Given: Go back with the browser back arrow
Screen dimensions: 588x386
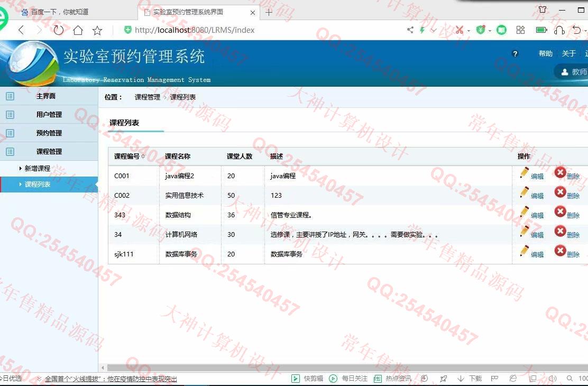Looking at the screenshot, I should click(21, 30).
